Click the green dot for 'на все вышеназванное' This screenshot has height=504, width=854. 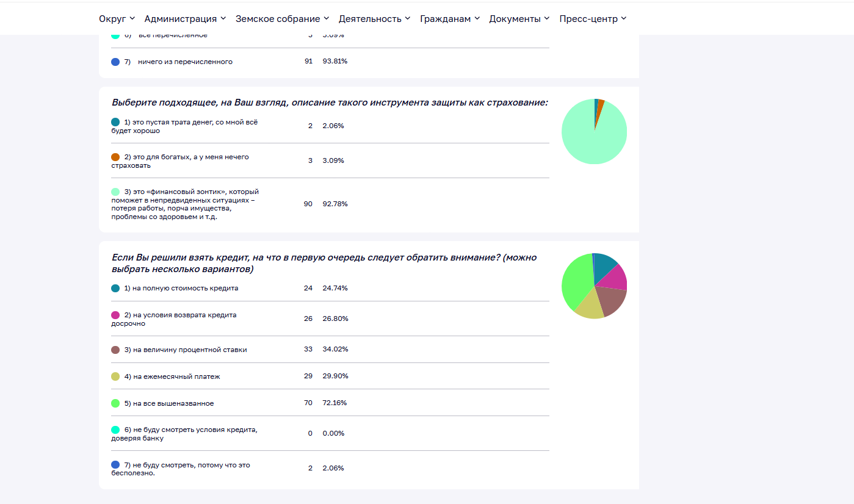(115, 403)
